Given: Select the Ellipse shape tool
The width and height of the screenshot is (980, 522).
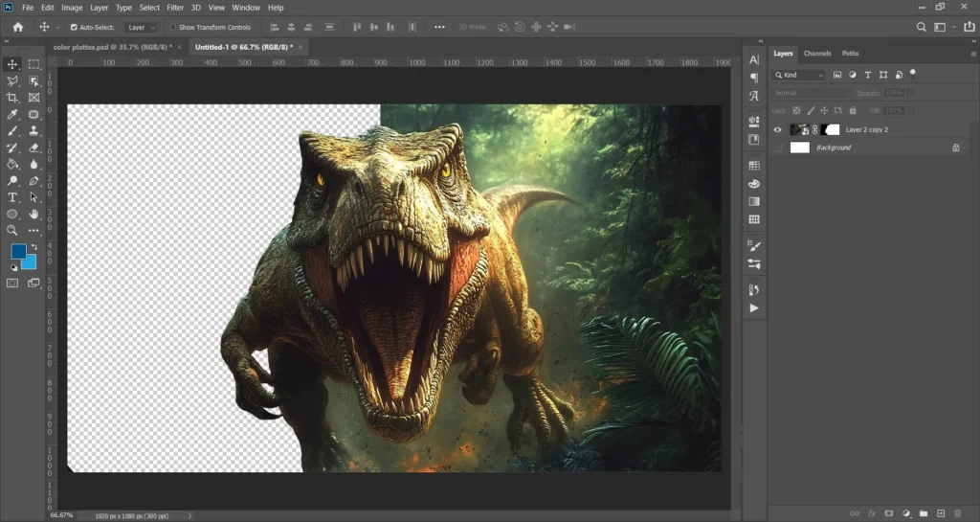Looking at the screenshot, I should [x=11, y=214].
